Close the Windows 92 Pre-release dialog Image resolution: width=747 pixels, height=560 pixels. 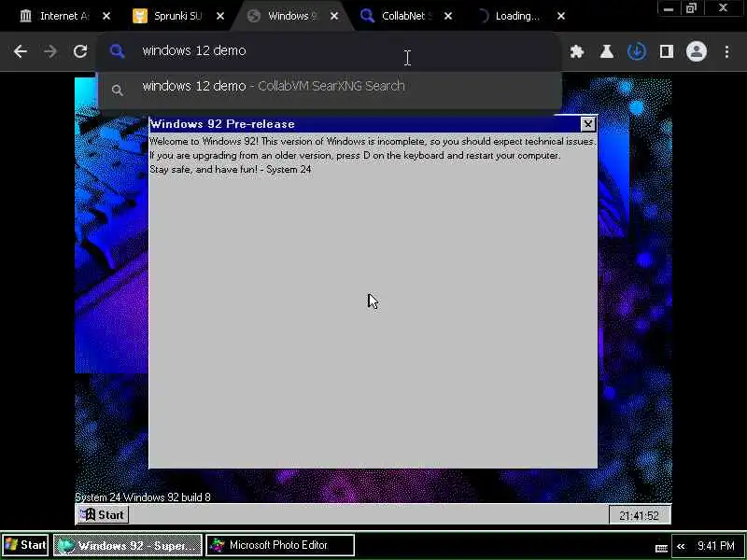(588, 124)
